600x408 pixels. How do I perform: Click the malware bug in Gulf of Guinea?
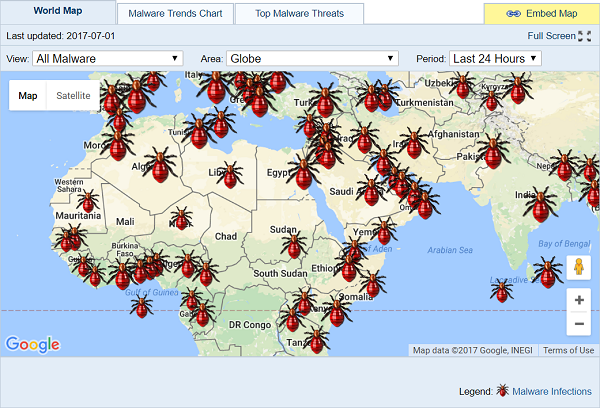pos(142,306)
